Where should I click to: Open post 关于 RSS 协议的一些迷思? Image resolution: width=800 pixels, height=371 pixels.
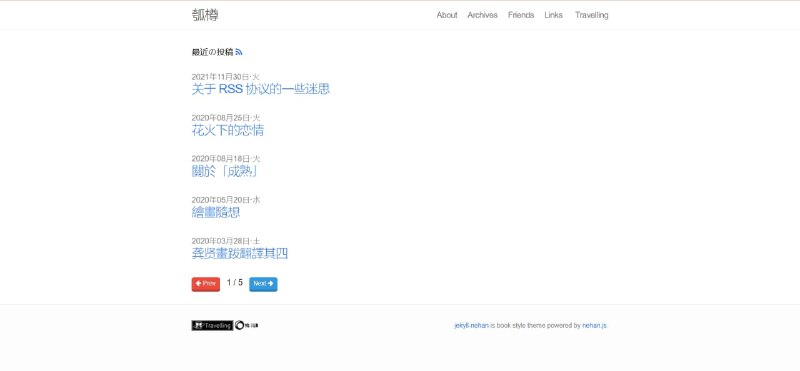tap(261, 89)
